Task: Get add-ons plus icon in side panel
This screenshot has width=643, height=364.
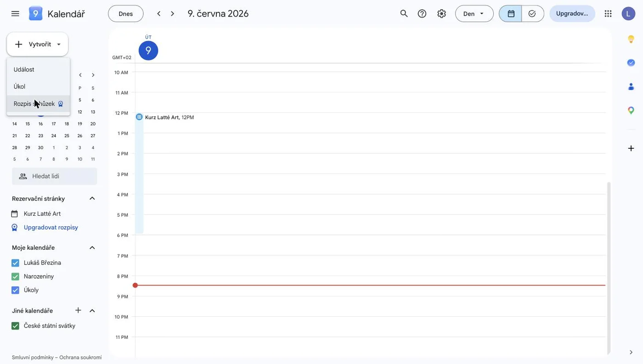Action: (631, 148)
